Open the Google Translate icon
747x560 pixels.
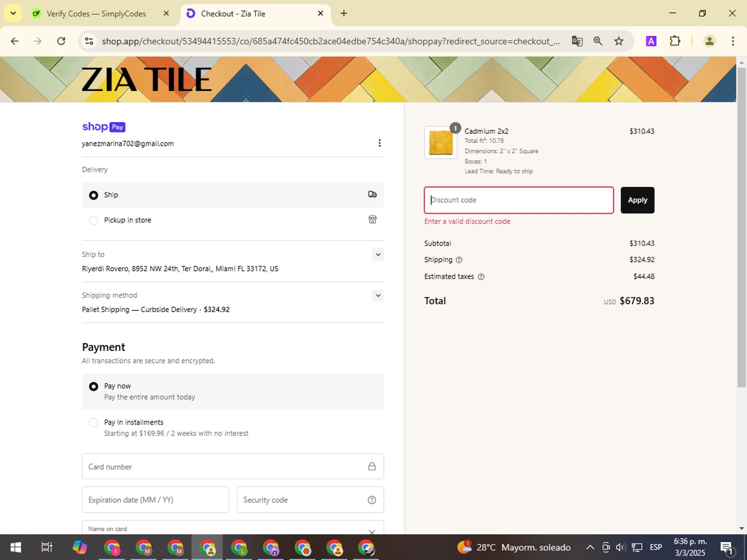(x=577, y=41)
